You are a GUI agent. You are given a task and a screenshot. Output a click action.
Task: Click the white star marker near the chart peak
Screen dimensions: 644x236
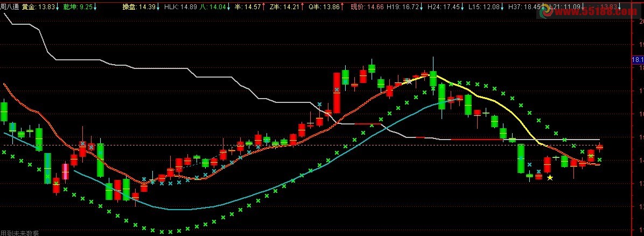409,81
